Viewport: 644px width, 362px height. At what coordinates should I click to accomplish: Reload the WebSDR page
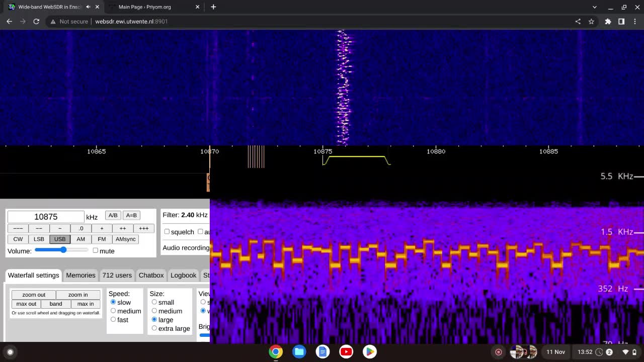point(36,22)
